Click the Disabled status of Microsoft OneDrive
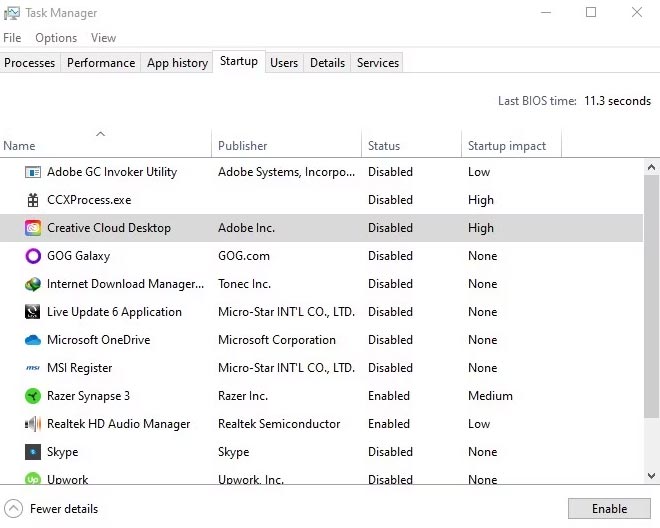660x528 pixels. pos(390,340)
